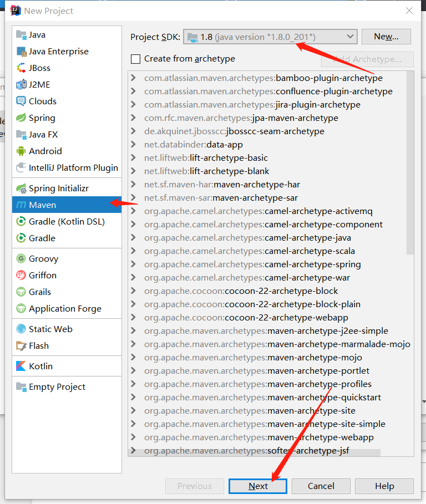This screenshot has width=426, height=504.
Task: Expand camel-archetype-activemq node
Action: point(133,211)
